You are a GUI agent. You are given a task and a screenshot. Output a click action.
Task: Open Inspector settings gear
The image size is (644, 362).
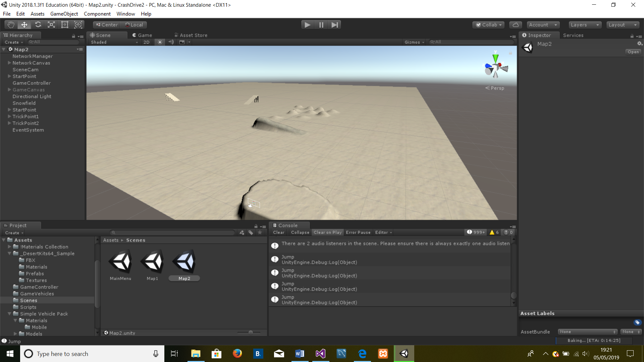(640, 44)
